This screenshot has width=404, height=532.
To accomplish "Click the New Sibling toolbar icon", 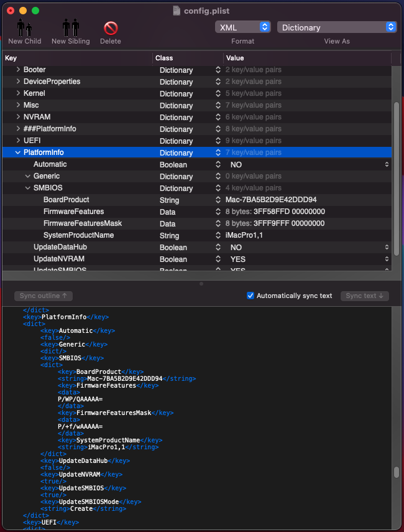I will (x=70, y=29).
